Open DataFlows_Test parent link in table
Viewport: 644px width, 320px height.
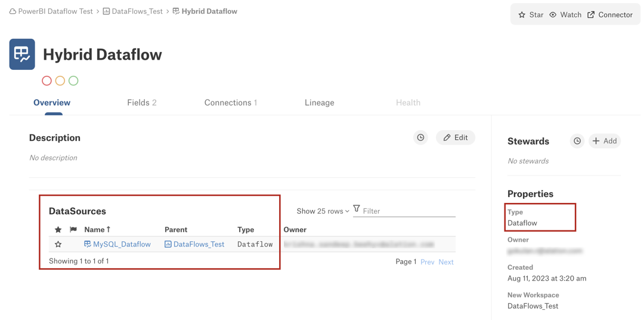pyautogui.click(x=194, y=244)
